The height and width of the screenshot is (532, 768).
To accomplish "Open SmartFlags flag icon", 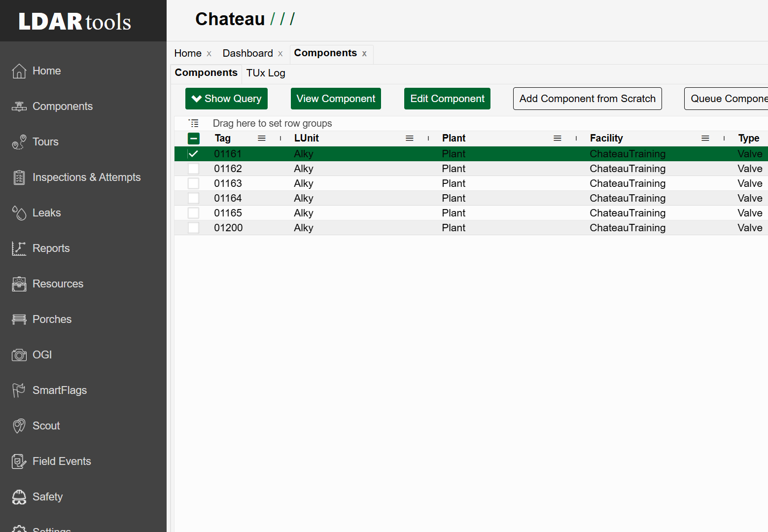I will pyautogui.click(x=19, y=390).
